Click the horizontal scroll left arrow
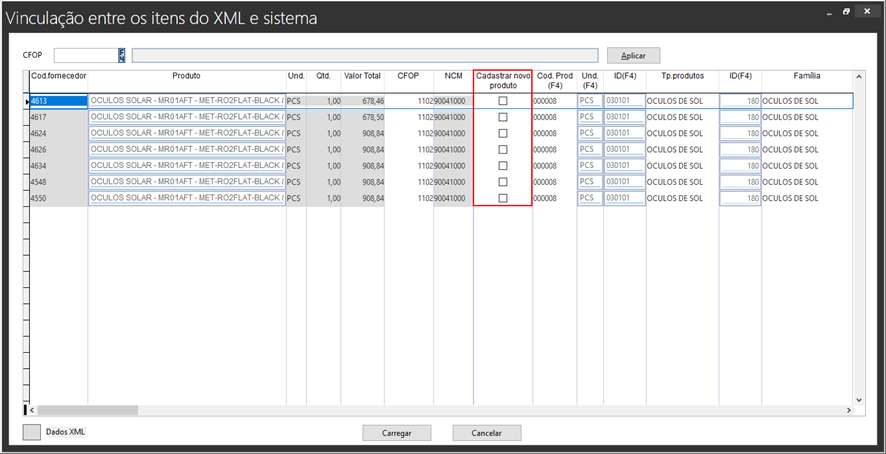The height and width of the screenshot is (454, 886). (32, 410)
